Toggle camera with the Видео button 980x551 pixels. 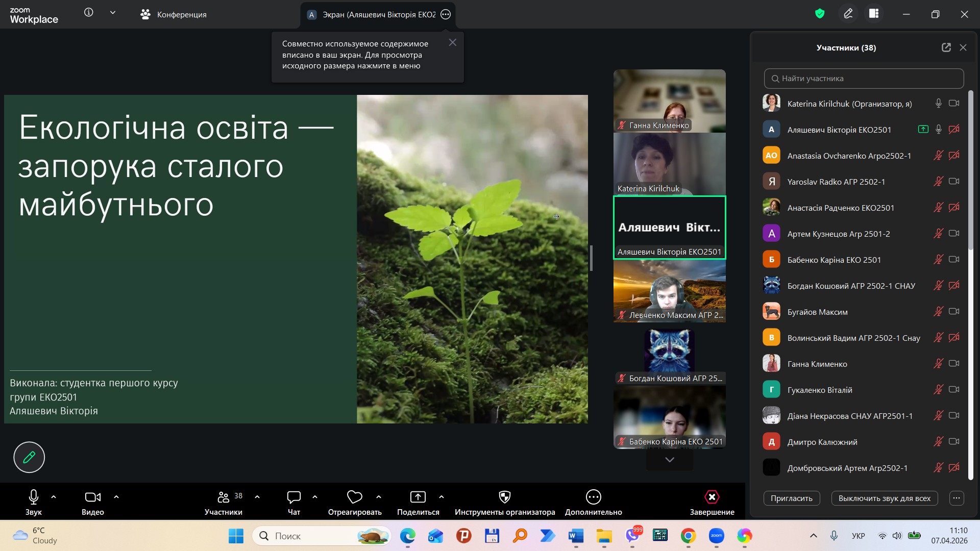point(92,497)
